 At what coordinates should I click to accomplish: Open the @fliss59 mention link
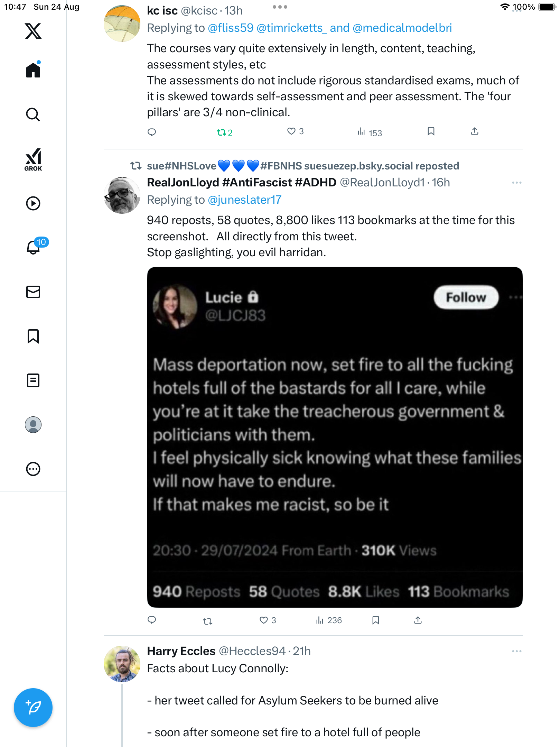(x=231, y=28)
